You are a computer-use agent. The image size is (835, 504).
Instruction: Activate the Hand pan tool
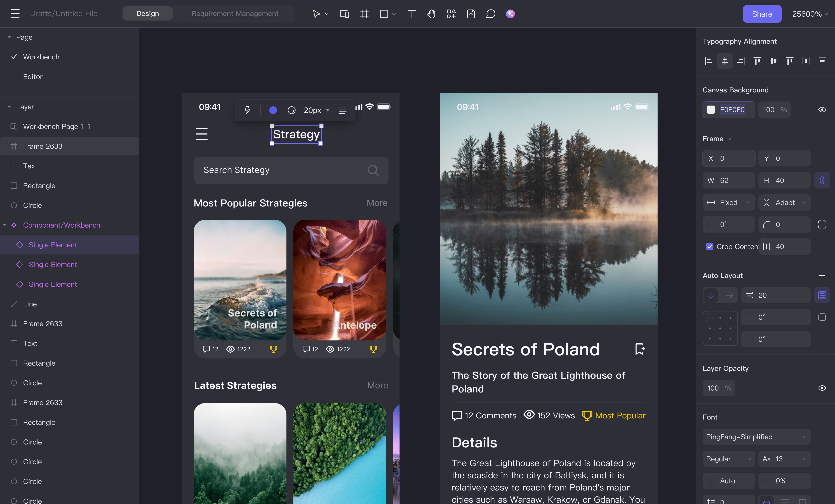(x=431, y=14)
